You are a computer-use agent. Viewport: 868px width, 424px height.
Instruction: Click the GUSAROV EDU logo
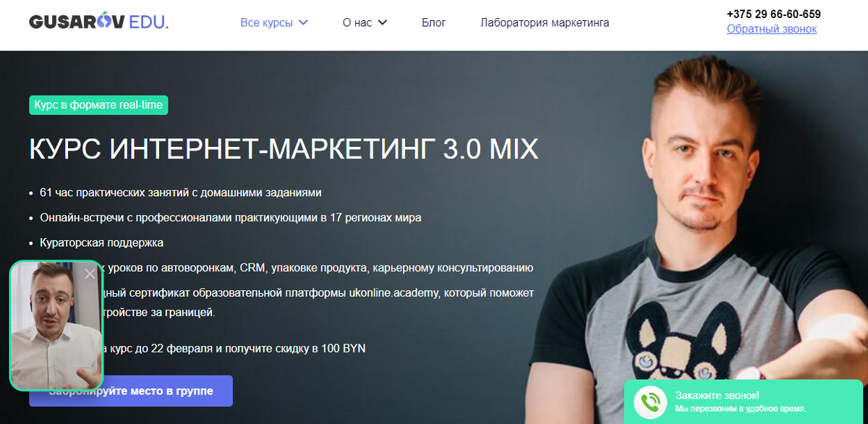(99, 22)
